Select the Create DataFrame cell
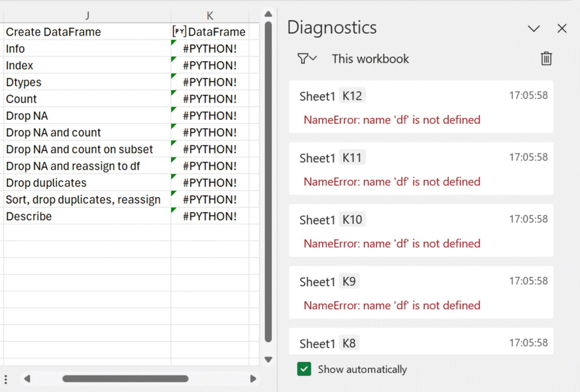This screenshot has width=580, height=392. tap(88, 32)
